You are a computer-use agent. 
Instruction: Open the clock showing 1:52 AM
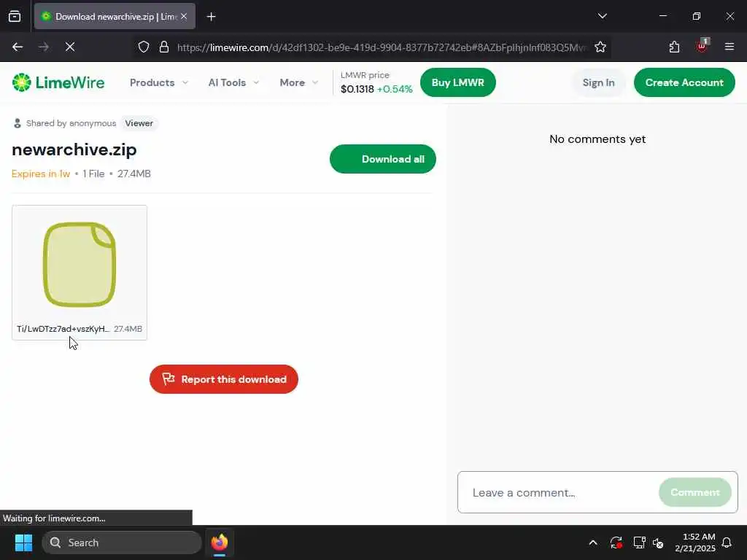(x=695, y=542)
